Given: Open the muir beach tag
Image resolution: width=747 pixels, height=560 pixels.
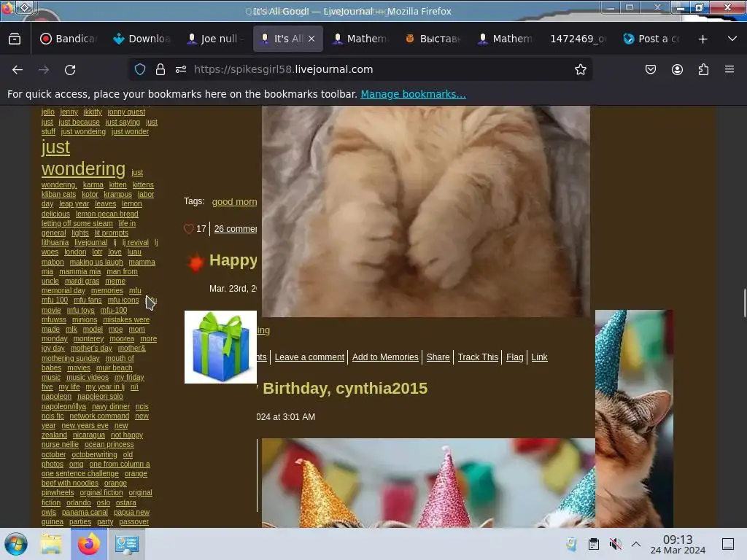Looking at the screenshot, I should pyautogui.click(x=115, y=367).
